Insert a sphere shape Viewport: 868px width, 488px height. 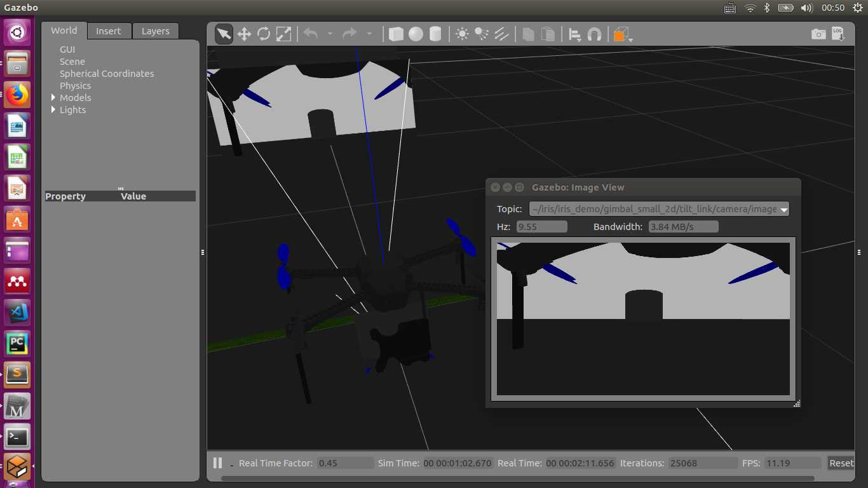[x=416, y=34]
